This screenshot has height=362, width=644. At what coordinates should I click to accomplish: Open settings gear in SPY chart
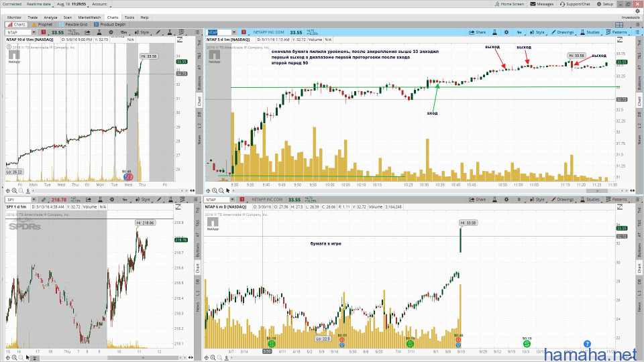coord(112,200)
